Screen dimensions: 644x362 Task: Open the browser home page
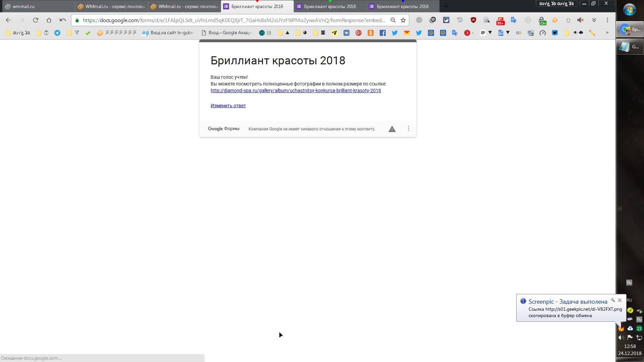point(49,20)
